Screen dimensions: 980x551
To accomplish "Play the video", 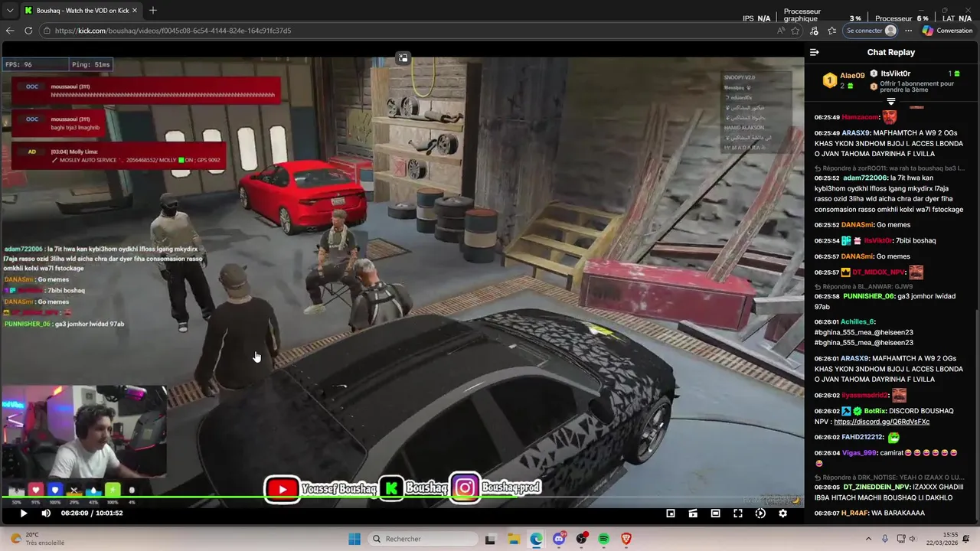I will pos(23,514).
